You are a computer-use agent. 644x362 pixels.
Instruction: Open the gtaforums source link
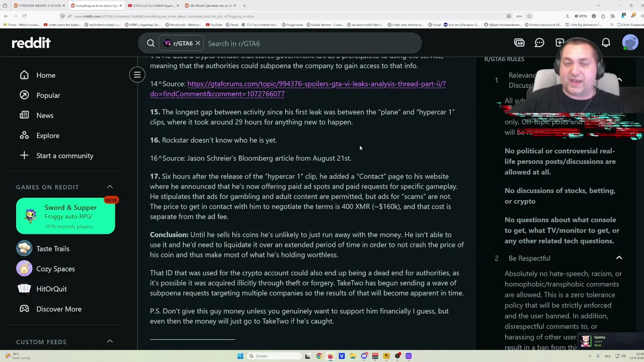pyautogui.click(x=298, y=88)
